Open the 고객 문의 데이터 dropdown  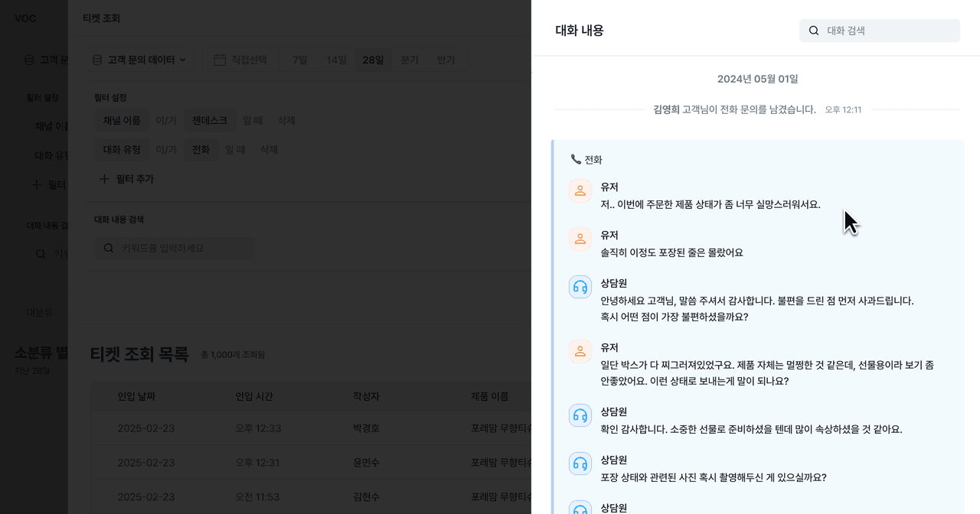click(139, 60)
